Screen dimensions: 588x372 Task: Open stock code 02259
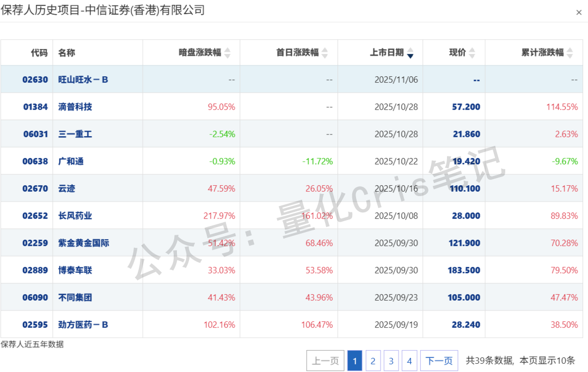pyautogui.click(x=35, y=243)
